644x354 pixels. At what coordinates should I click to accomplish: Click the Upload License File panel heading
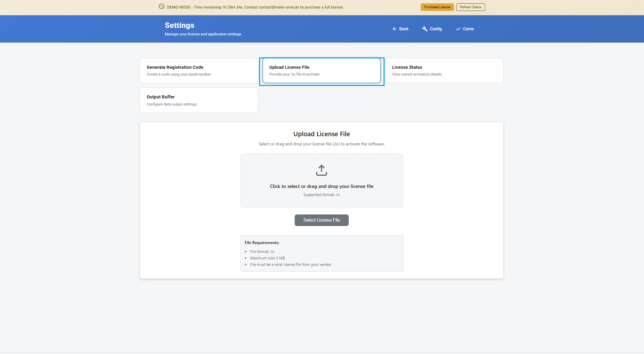[321, 134]
